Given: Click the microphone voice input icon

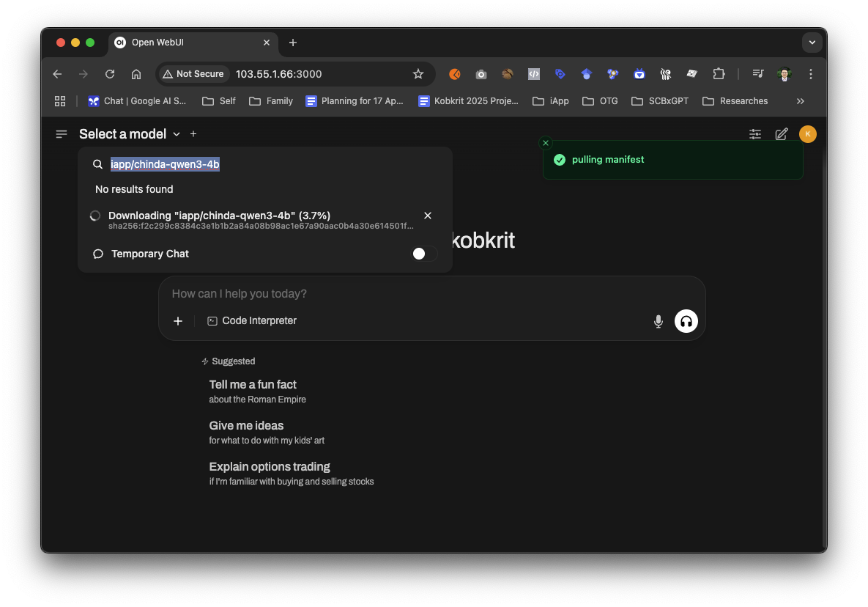Looking at the screenshot, I should coord(658,321).
